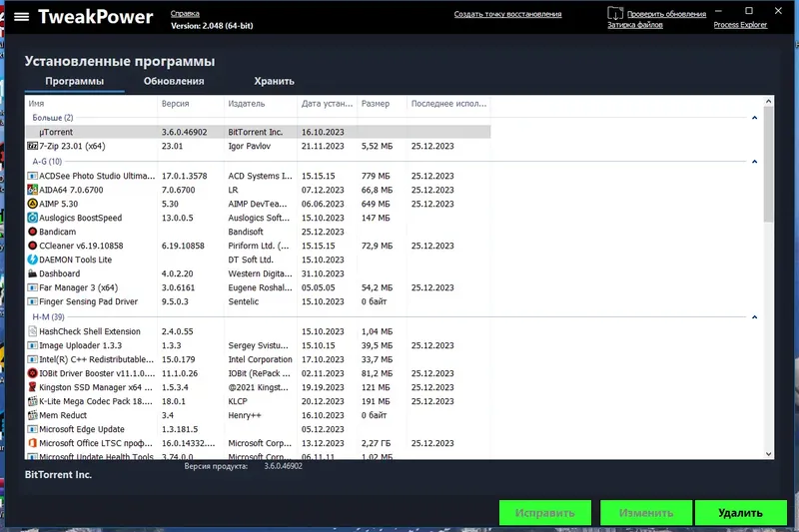Collapse the H-M (39) group
799x532 pixels.
(755, 317)
